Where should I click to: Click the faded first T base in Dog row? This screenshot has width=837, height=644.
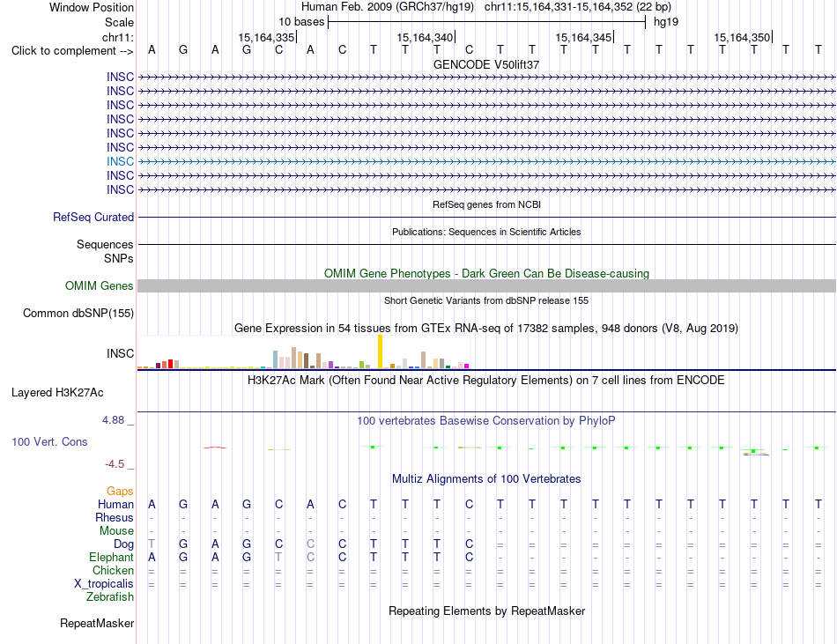coord(152,544)
